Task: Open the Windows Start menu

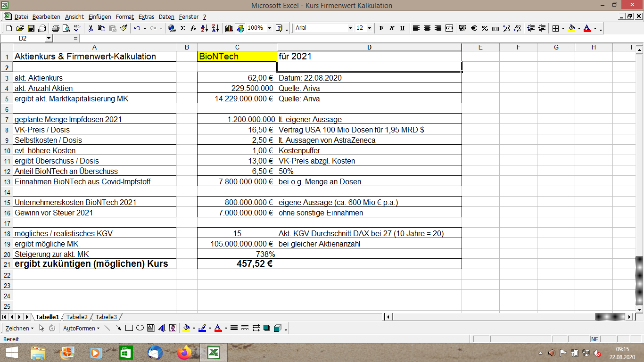Action: [11, 353]
